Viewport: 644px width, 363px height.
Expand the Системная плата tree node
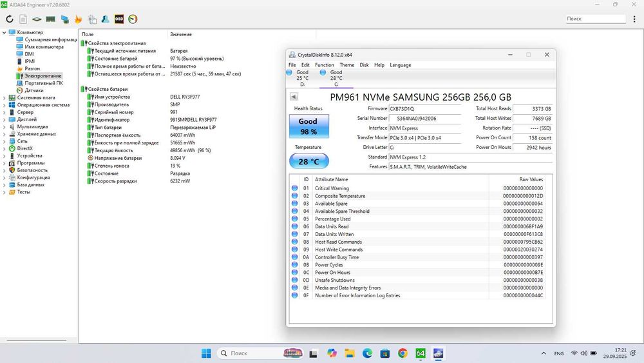click(5, 97)
